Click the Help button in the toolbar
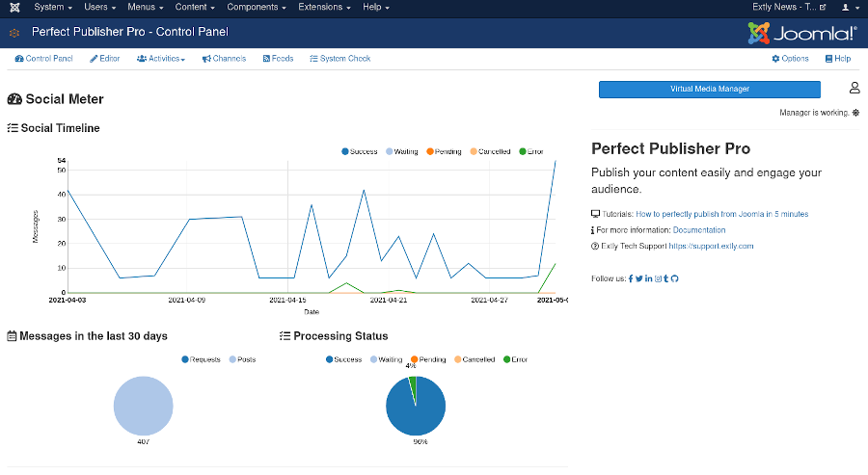 [838, 59]
